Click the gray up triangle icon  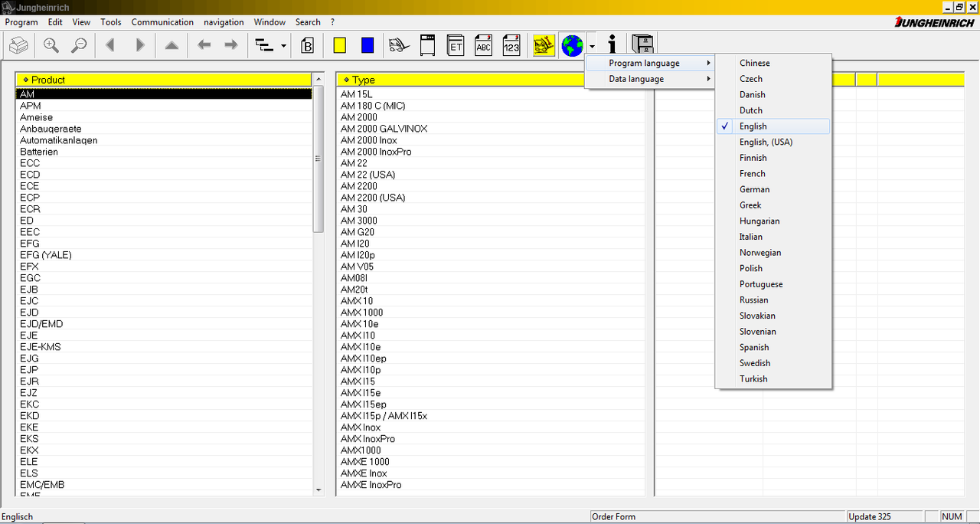pyautogui.click(x=171, y=45)
